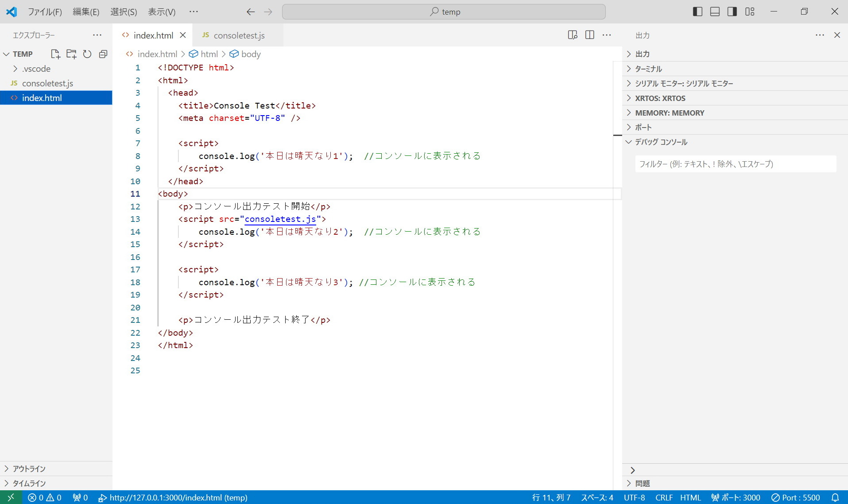Click the forwarded ports 0 status icon
The height and width of the screenshot is (504, 848).
point(80,497)
